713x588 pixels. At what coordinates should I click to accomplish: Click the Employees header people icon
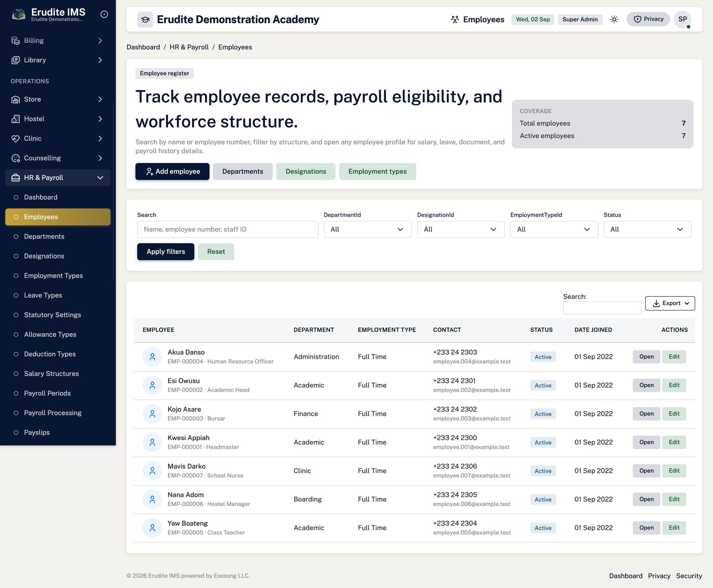click(455, 20)
